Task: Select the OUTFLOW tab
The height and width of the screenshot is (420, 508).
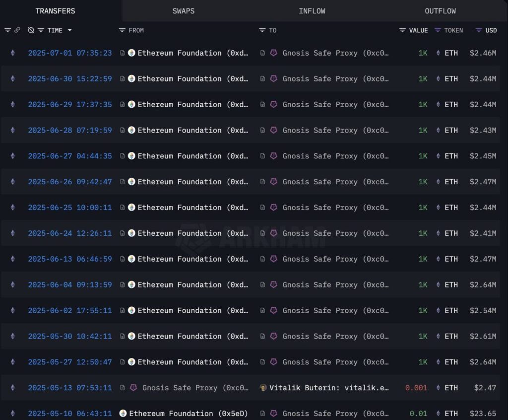Action: (440, 11)
